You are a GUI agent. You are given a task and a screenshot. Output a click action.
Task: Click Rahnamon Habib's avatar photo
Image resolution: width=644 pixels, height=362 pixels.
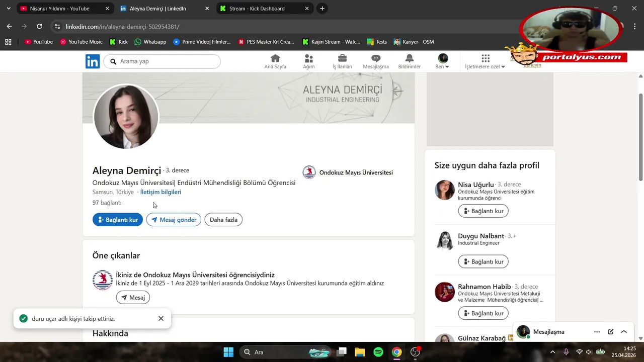[445, 292]
